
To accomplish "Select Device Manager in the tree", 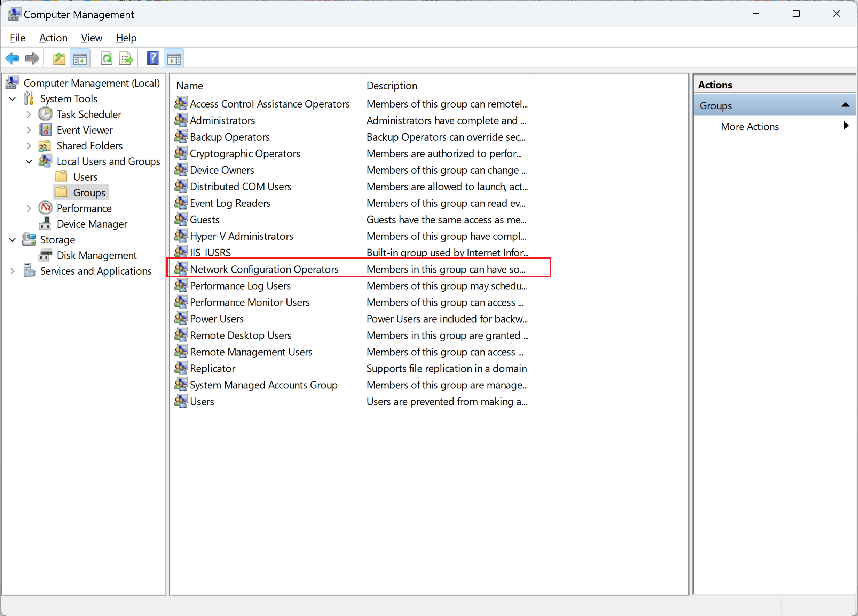I will (92, 224).
